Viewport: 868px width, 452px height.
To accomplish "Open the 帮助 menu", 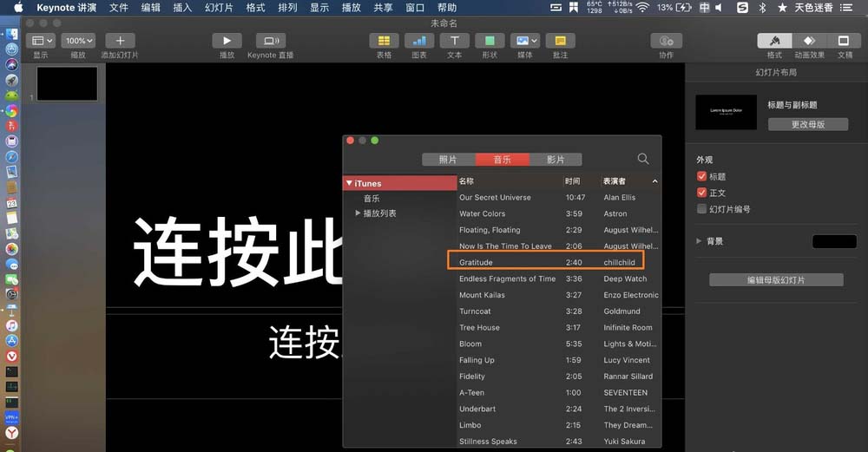I will (x=447, y=7).
